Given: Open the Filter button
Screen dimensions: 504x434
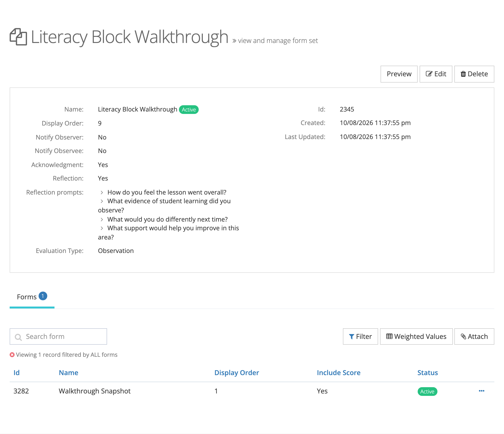Looking at the screenshot, I should pyautogui.click(x=361, y=337).
